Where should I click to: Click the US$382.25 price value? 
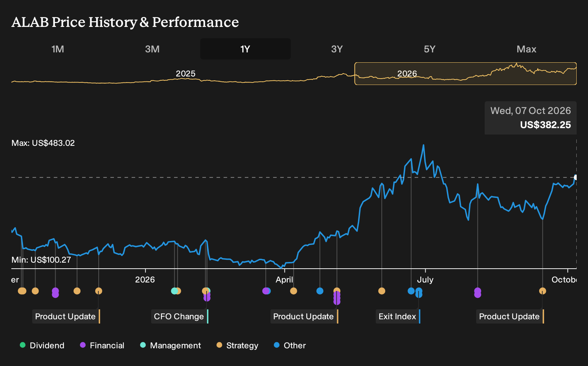[x=546, y=125]
